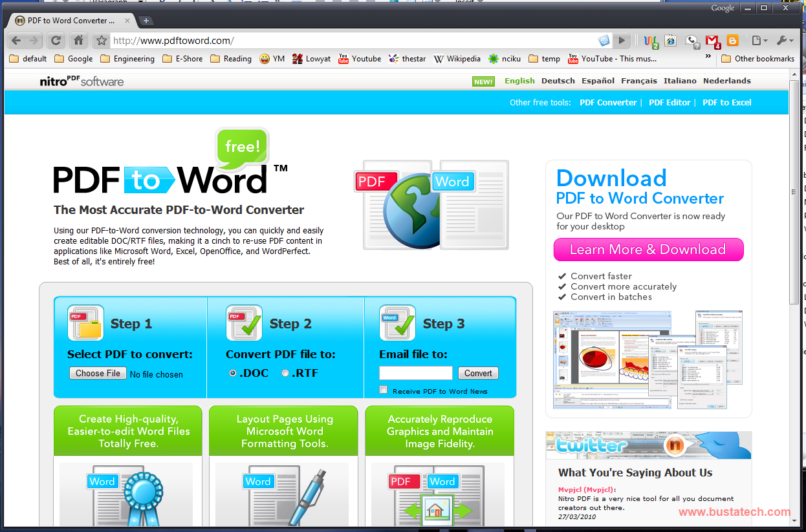Viewport: 806px width, 532px height.
Task: Switch site language to Nederlands
Action: (x=727, y=81)
